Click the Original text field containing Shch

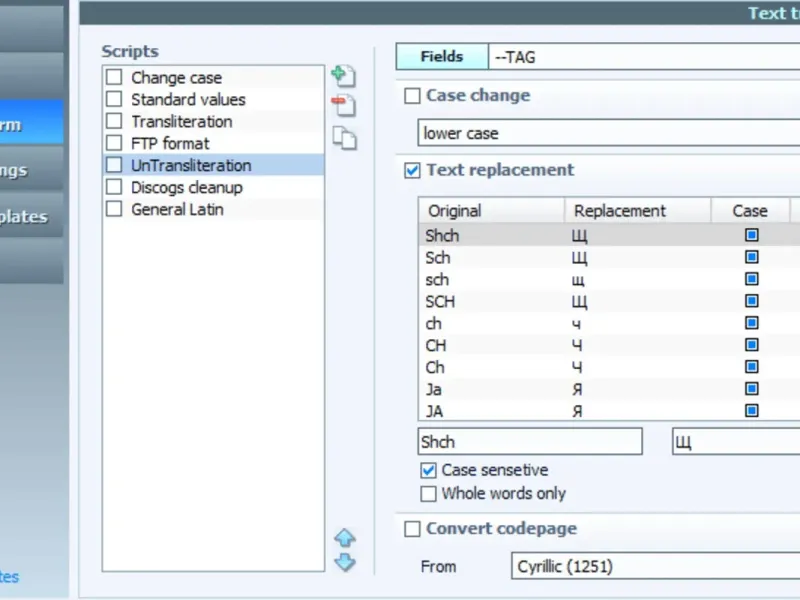coord(530,442)
